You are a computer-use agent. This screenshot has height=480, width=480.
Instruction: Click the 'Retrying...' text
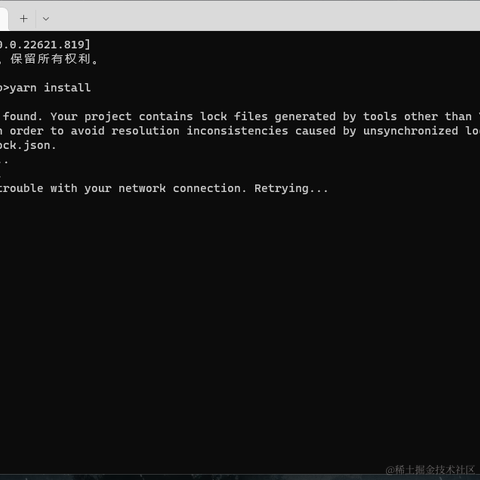click(291, 189)
